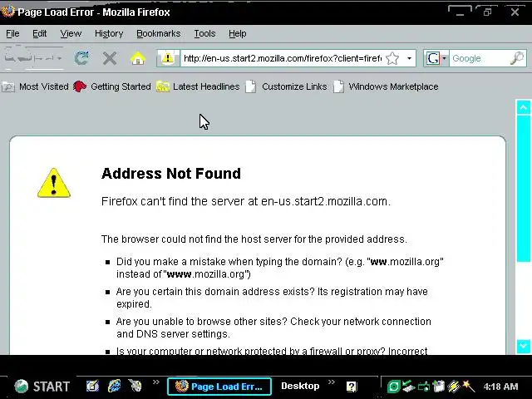The width and height of the screenshot is (532, 399).
Task: Click the Google search engine icon
Action: [x=433, y=58]
